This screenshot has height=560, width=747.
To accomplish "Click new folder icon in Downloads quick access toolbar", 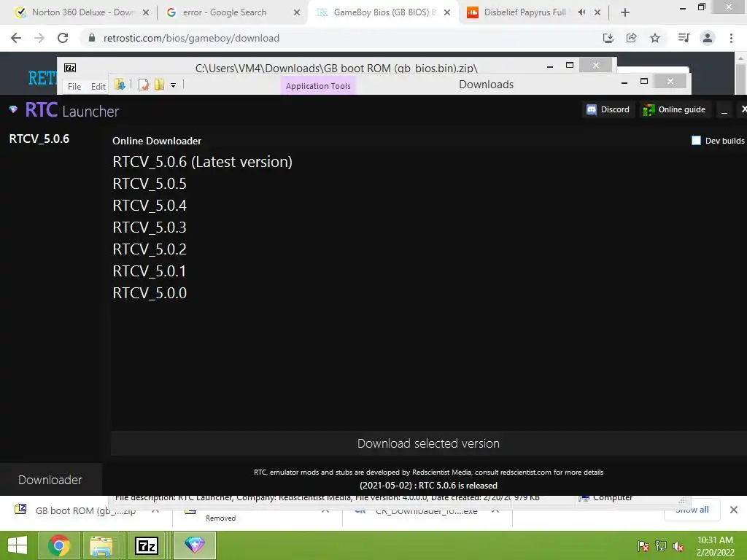I will pos(159,85).
